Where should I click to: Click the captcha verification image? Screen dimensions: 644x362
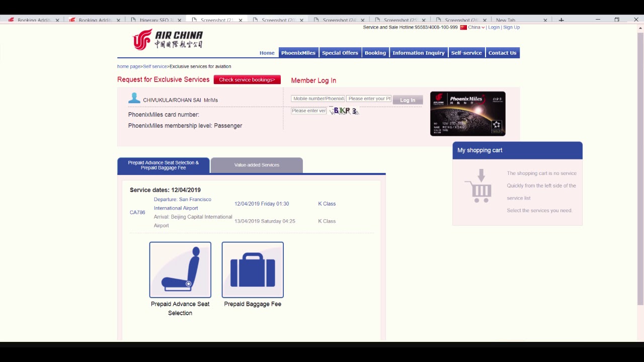point(344,111)
